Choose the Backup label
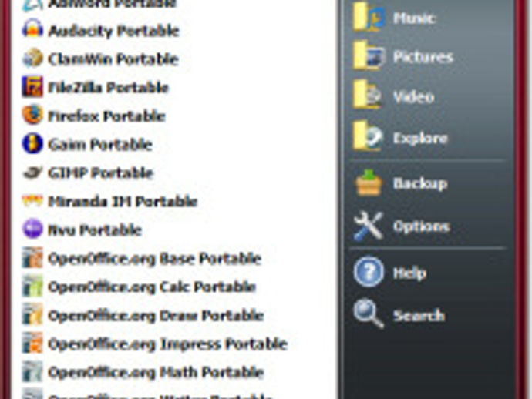The width and height of the screenshot is (532, 399). (x=420, y=184)
